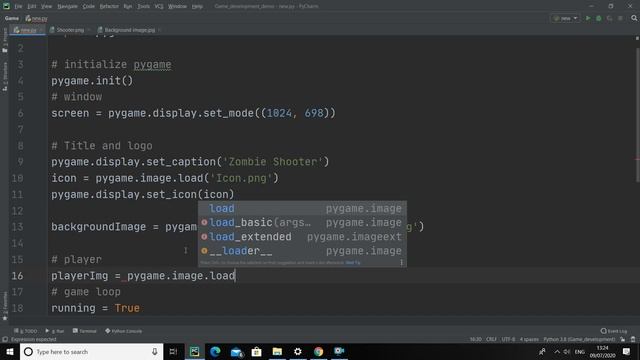Open the Refactor menu
Screen dimensions: 640x360
[x=109, y=7]
